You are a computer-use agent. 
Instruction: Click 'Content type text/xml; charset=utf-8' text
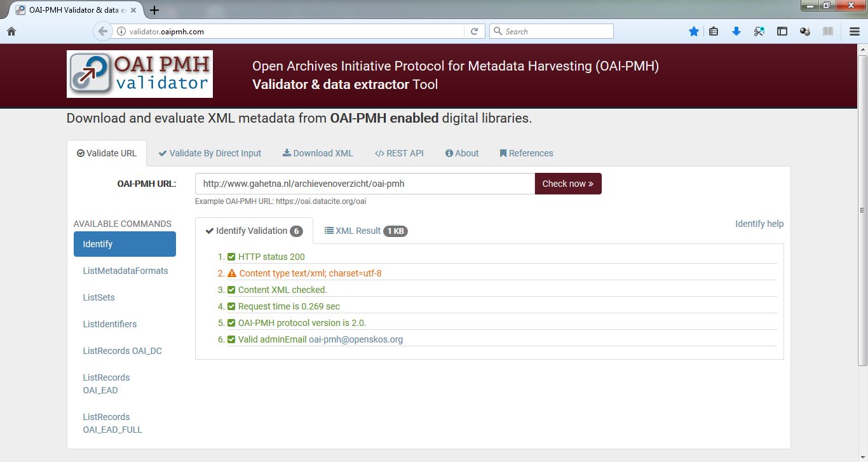coord(310,273)
